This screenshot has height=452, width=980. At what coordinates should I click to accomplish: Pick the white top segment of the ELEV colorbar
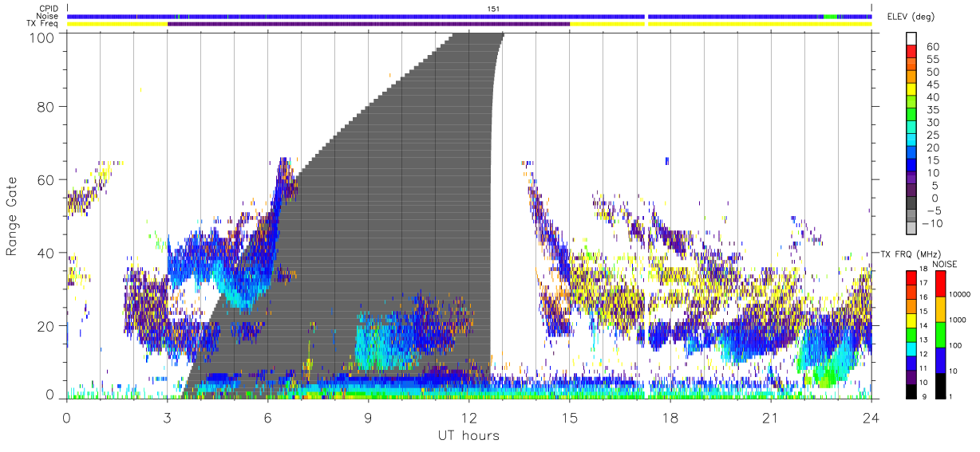(911, 39)
